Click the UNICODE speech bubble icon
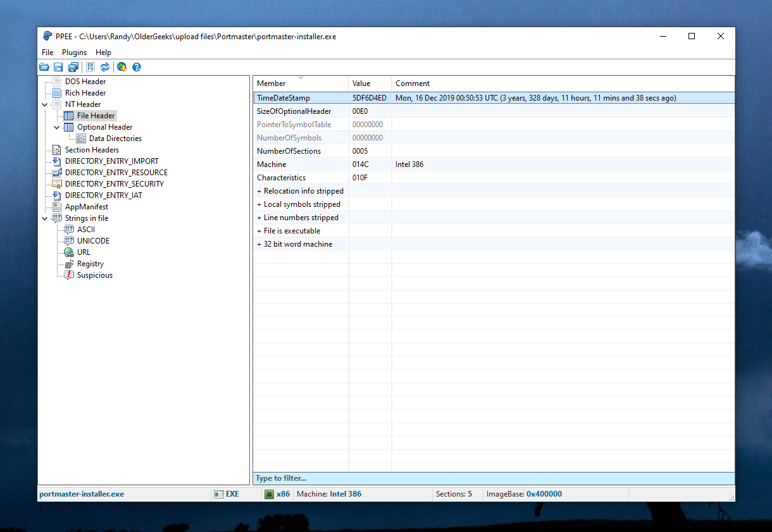772x532 pixels. point(69,241)
